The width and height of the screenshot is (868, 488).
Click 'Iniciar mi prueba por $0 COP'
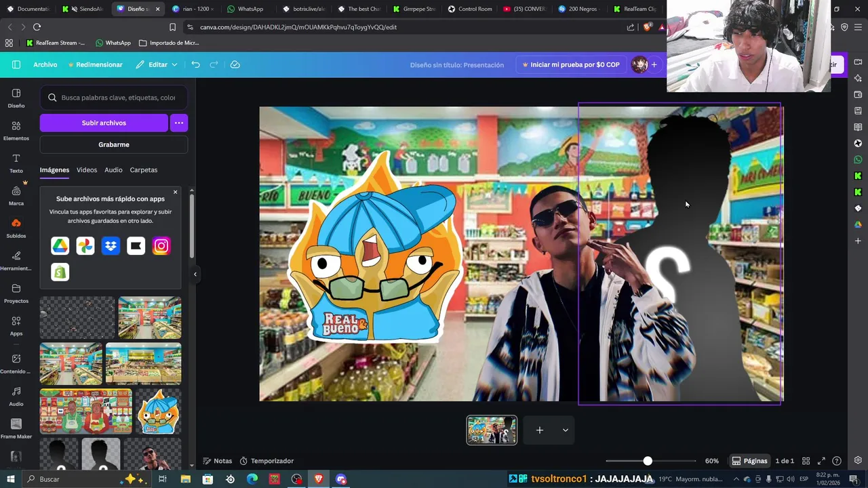coord(570,64)
